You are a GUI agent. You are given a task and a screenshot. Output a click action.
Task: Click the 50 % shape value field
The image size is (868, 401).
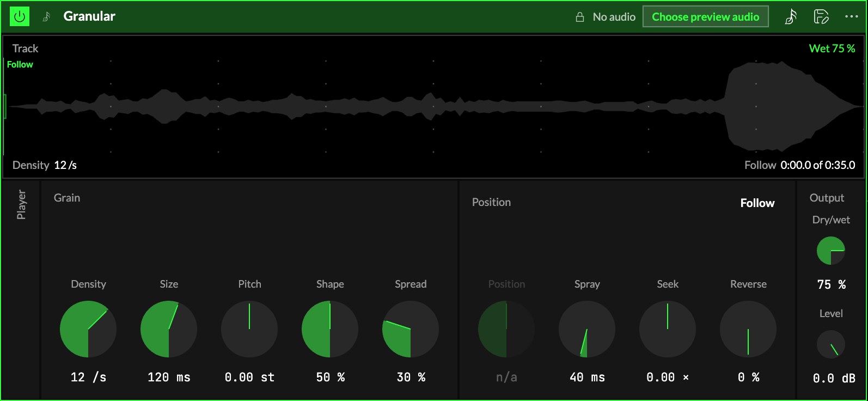pyautogui.click(x=330, y=377)
